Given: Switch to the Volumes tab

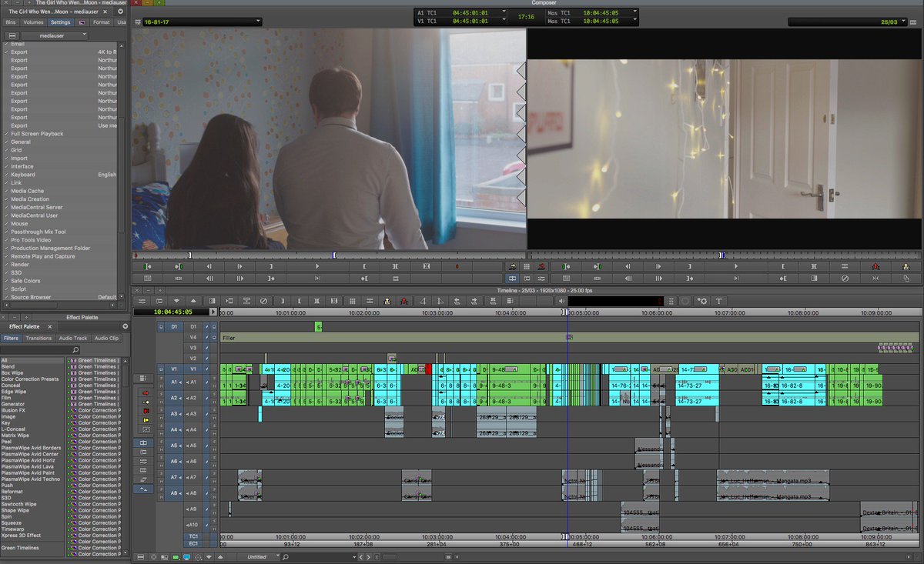Looking at the screenshot, I should 33,22.
